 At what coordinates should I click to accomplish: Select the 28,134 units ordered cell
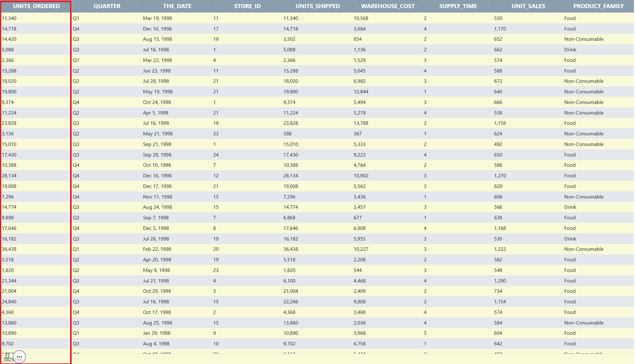pos(36,176)
